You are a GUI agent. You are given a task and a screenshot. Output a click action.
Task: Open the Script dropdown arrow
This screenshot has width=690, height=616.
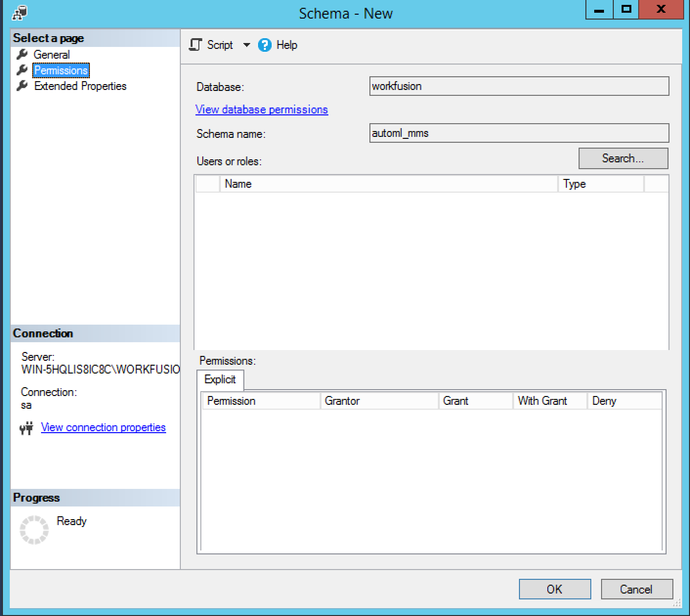(x=247, y=45)
